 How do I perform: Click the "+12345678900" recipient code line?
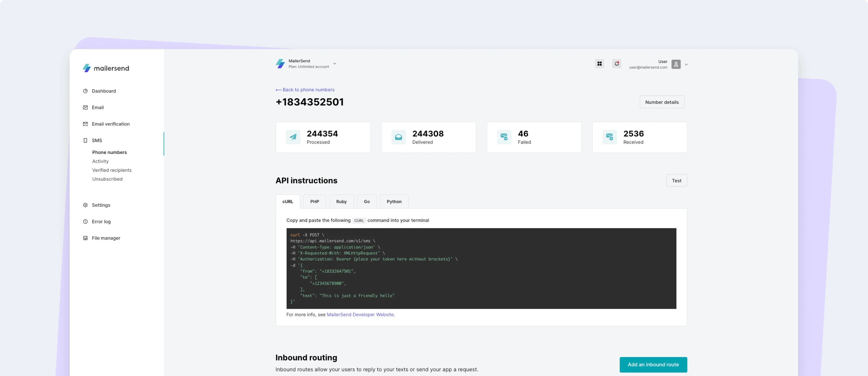[x=328, y=283]
